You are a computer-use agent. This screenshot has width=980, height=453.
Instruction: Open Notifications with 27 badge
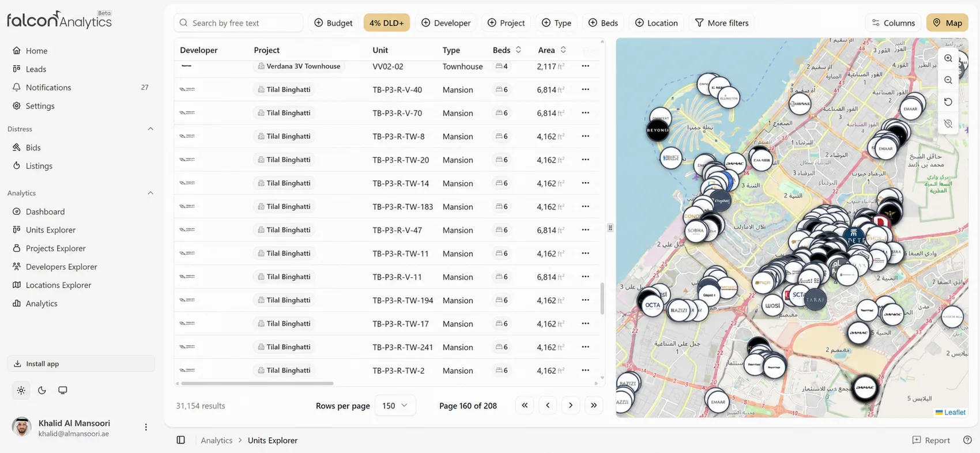pyautogui.click(x=81, y=88)
